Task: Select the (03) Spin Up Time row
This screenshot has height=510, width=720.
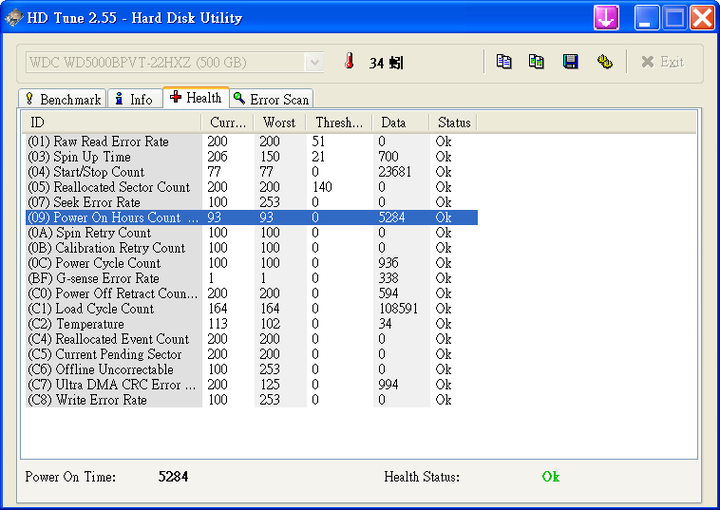Action: coord(252,157)
